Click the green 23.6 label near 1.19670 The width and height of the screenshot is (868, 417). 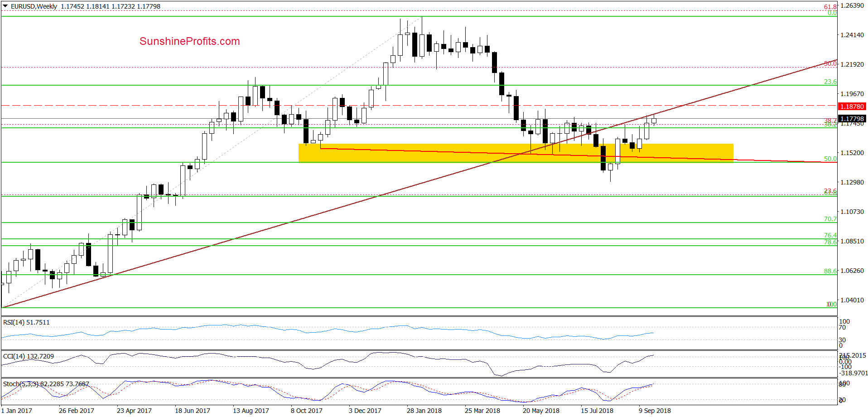830,82
